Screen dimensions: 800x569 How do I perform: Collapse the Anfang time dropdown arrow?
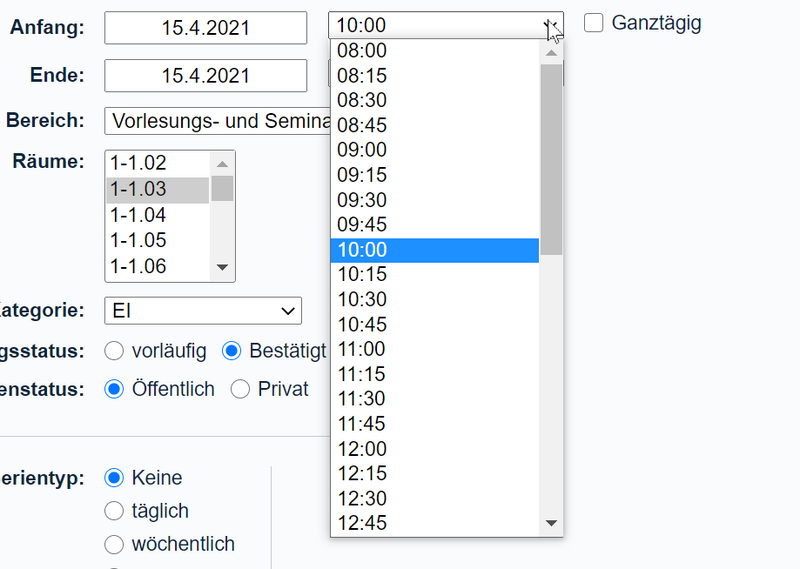click(x=551, y=25)
